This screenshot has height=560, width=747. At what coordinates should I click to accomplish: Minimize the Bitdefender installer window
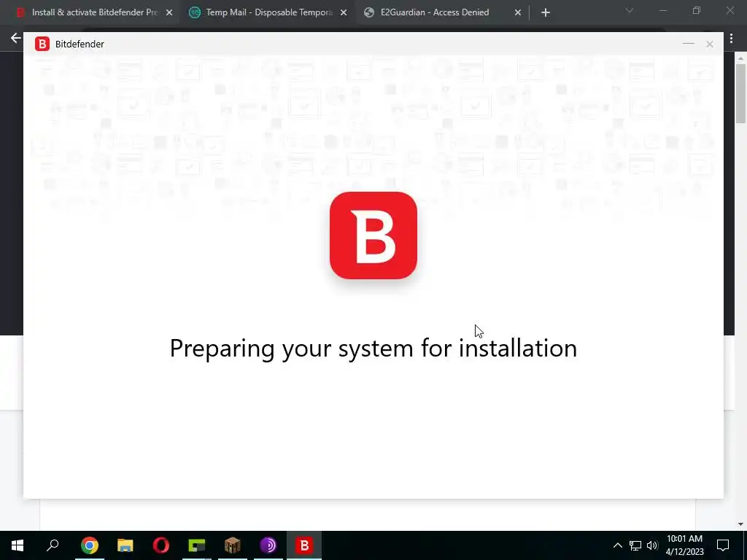[x=689, y=44]
